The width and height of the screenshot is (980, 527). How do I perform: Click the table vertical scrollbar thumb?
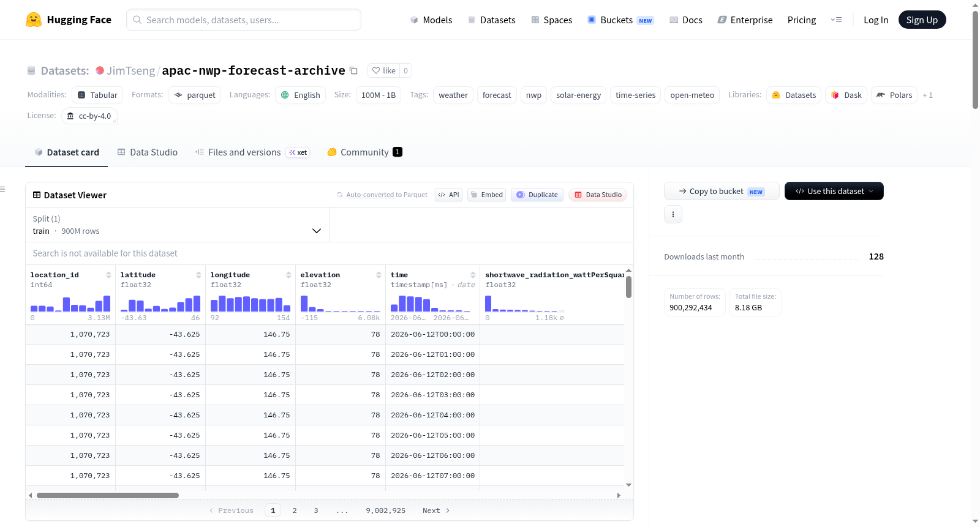tap(628, 287)
